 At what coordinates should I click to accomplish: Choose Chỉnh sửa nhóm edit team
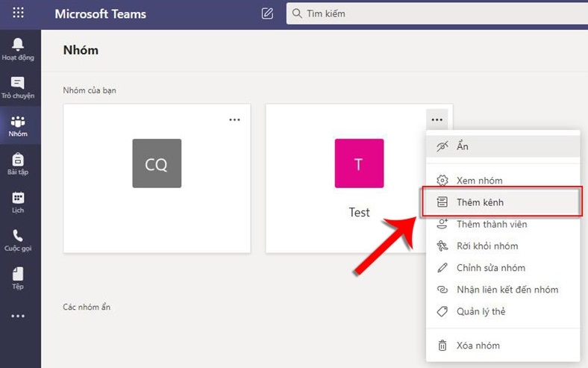pos(503,268)
